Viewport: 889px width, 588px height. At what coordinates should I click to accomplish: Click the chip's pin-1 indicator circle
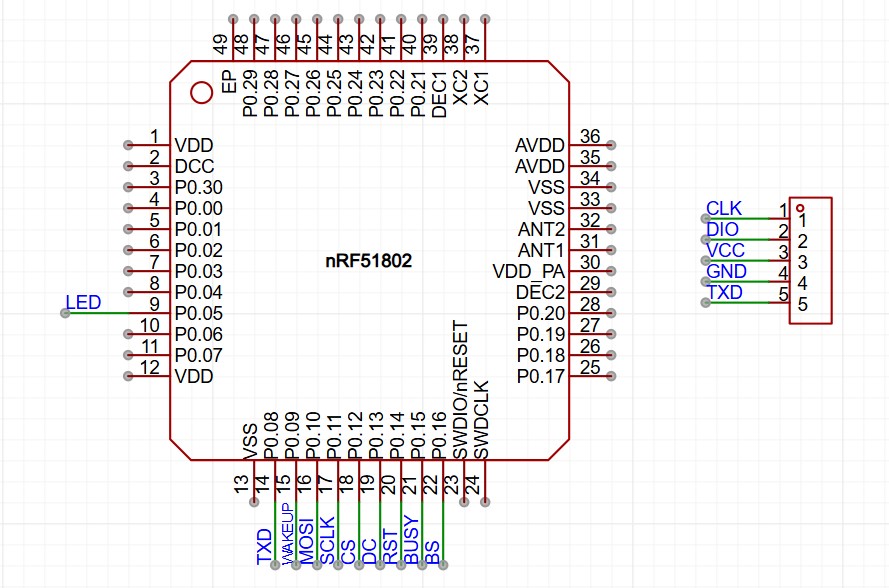(201, 93)
